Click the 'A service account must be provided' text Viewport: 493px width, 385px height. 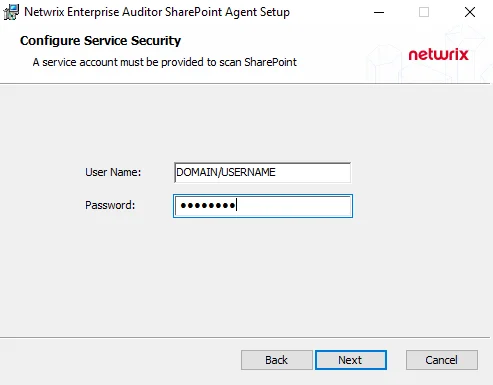click(x=165, y=62)
